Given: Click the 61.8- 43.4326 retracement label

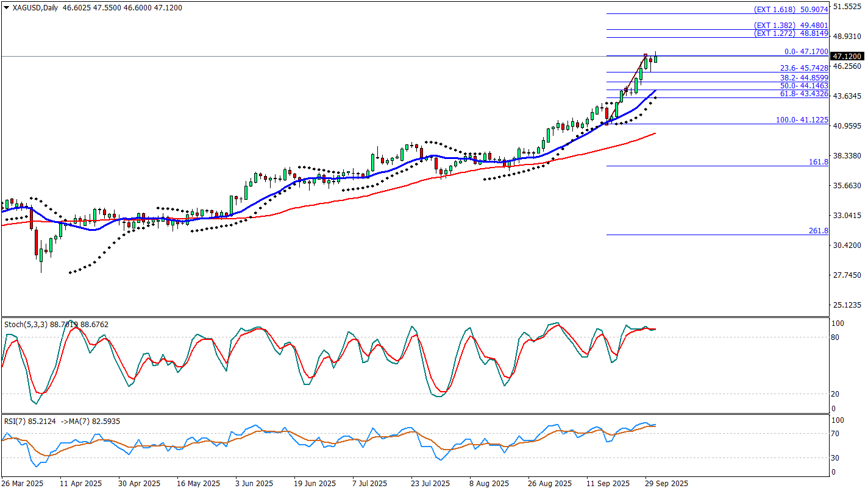Looking at the screenshot, I should [804, 93].
